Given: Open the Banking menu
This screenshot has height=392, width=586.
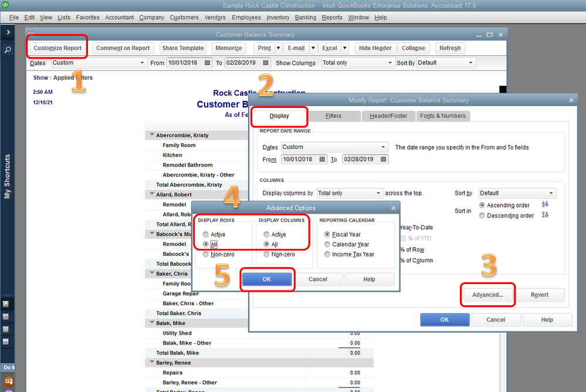Looking at the screenshot, I should pos(306,18).
